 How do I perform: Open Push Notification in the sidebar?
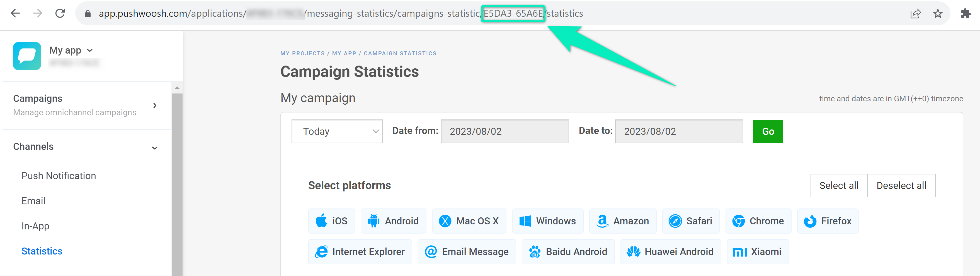click(x=59, y=176)
